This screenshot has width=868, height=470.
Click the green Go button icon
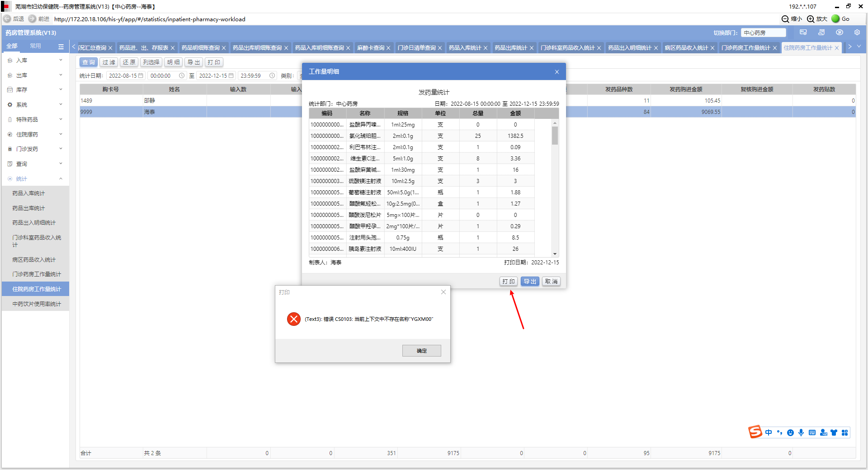(835, 19)
